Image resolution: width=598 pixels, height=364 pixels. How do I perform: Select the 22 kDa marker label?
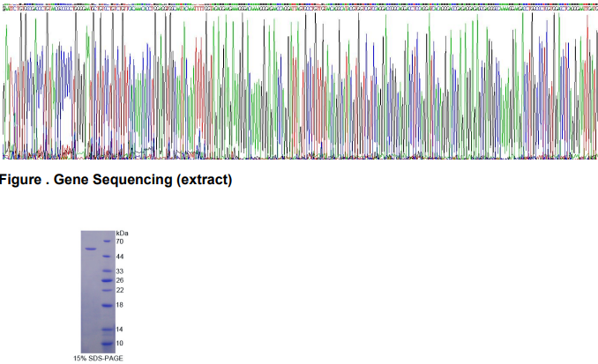[120, 290]
